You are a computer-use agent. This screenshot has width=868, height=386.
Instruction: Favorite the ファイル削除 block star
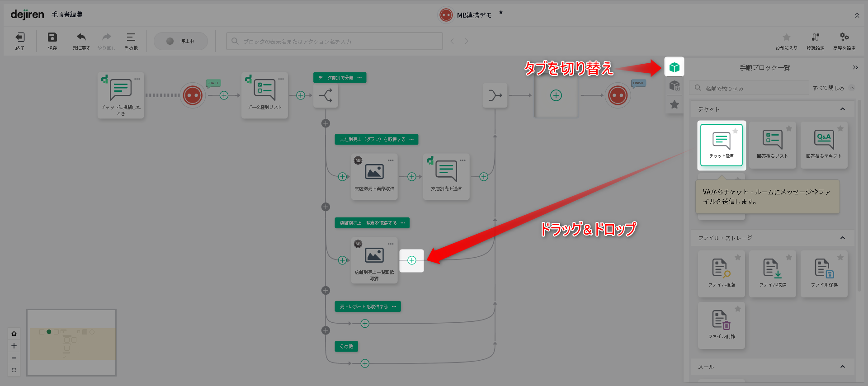[738, 309]
